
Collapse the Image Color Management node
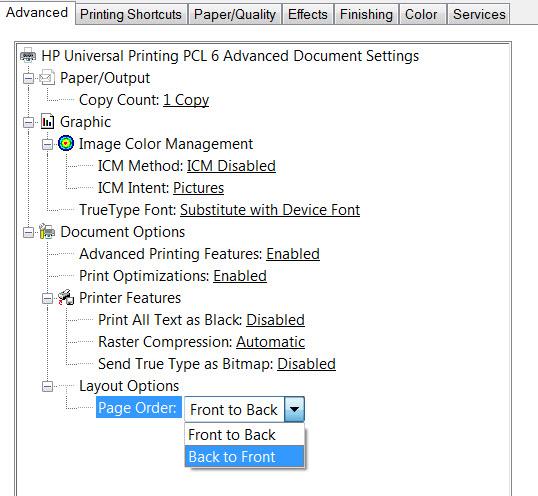coord(47,144)
